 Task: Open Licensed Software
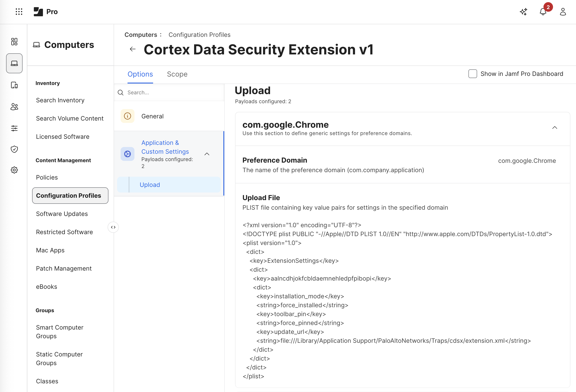63,137
